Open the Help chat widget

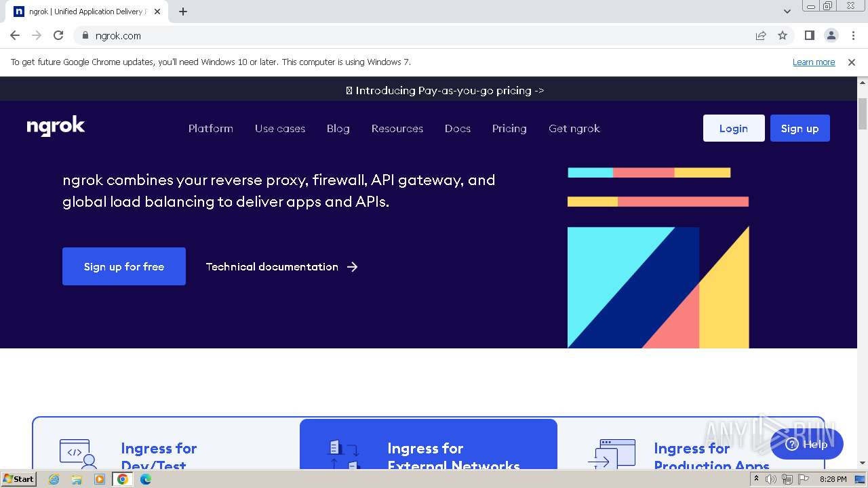click(807, 445)
